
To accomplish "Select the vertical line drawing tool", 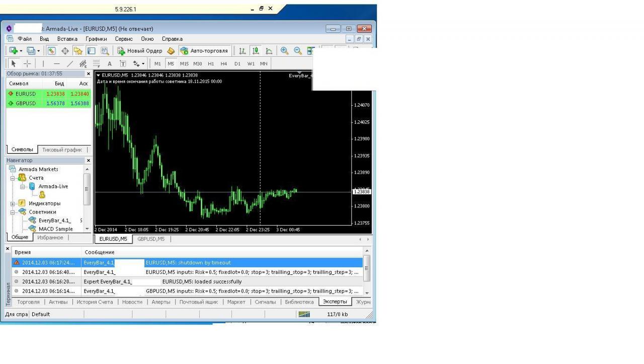I will pos(43,64).
